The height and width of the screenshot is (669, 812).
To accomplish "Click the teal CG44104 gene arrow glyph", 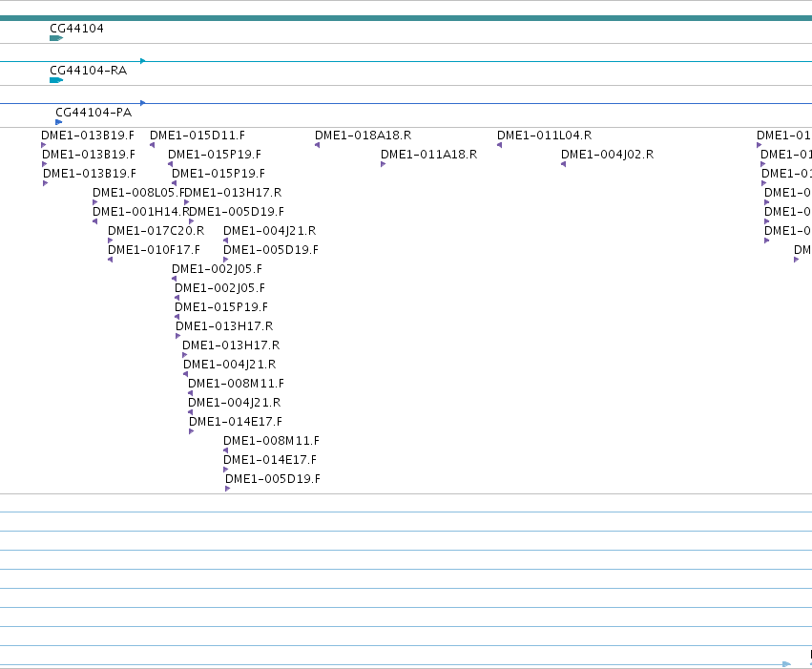I will pos(56,38).
